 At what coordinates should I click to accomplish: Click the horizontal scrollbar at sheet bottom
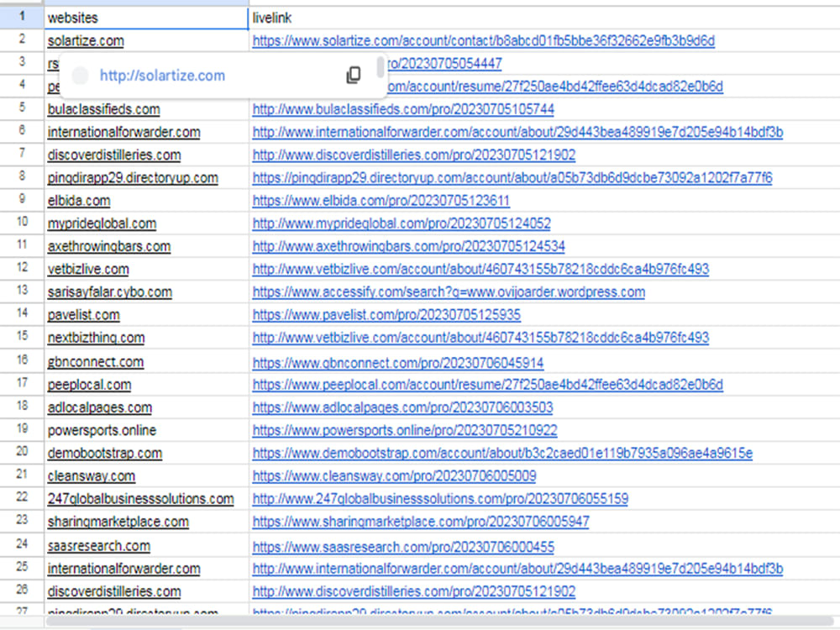pyautogui.click(x=442, y=622)
